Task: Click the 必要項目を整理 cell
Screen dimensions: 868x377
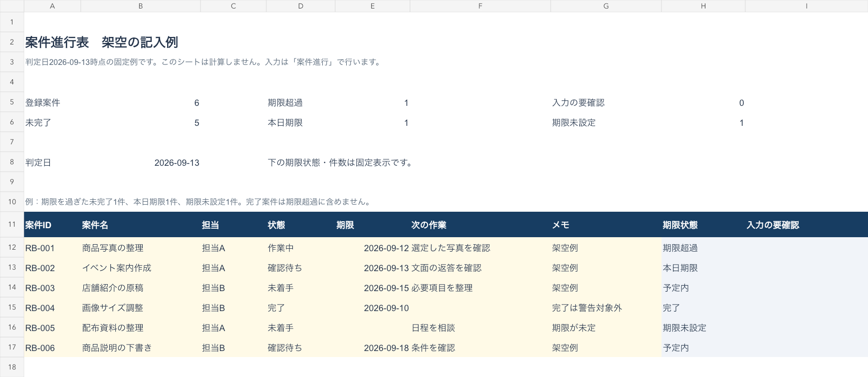Action: [480, 288]
